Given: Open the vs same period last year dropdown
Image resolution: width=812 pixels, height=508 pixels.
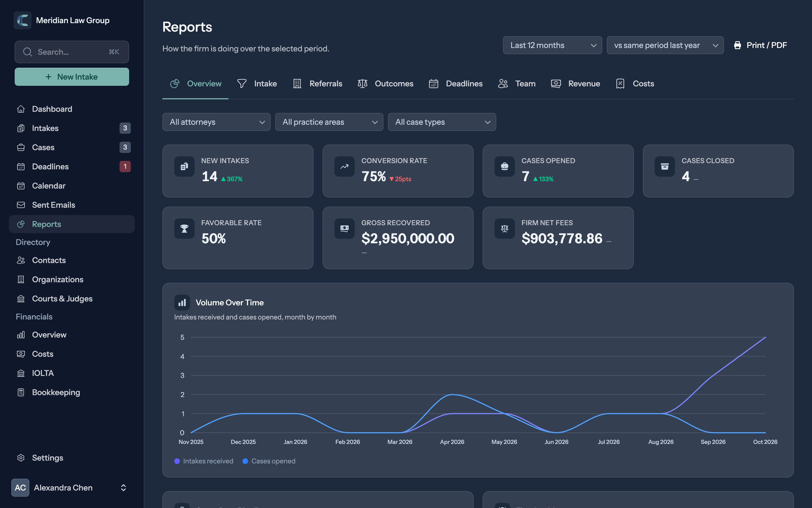Looking at the screenshot, I should pos(665,45).
